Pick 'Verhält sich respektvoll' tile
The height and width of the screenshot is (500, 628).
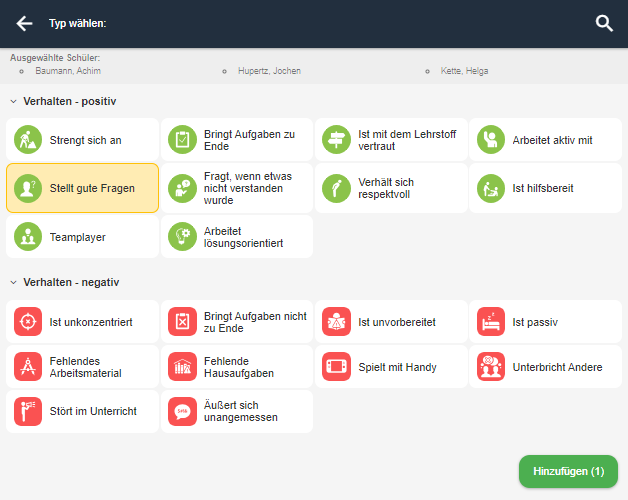[391, 188]
